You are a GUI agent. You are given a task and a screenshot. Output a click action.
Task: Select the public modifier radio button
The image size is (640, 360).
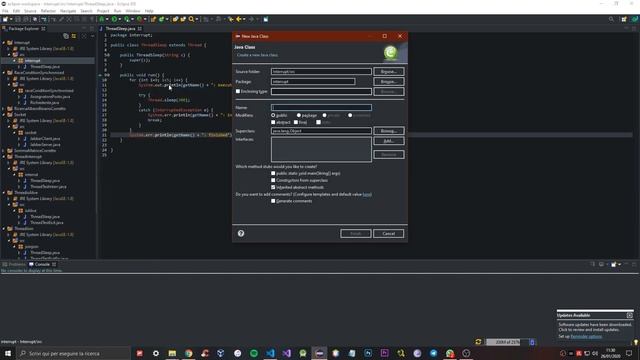[x=273, y=116]
